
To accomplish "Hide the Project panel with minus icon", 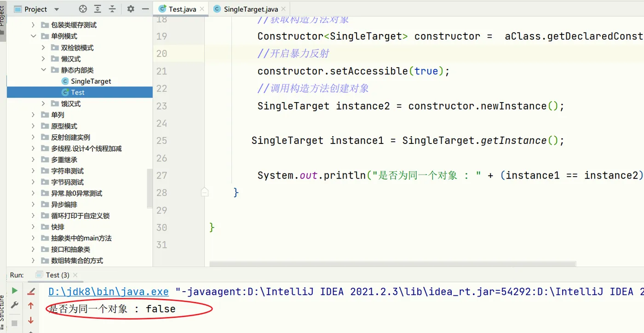I will [145, 9].
